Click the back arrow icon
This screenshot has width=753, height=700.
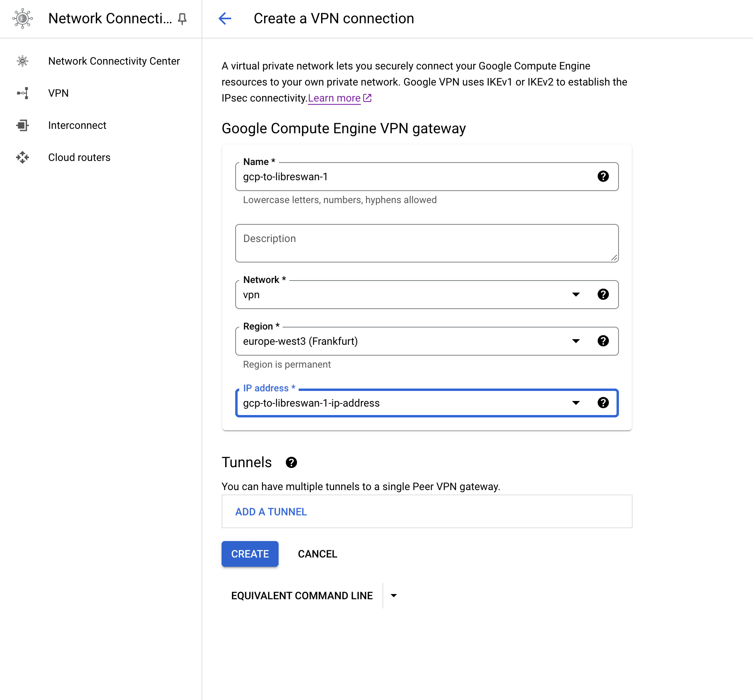click(x=225, y=18)
